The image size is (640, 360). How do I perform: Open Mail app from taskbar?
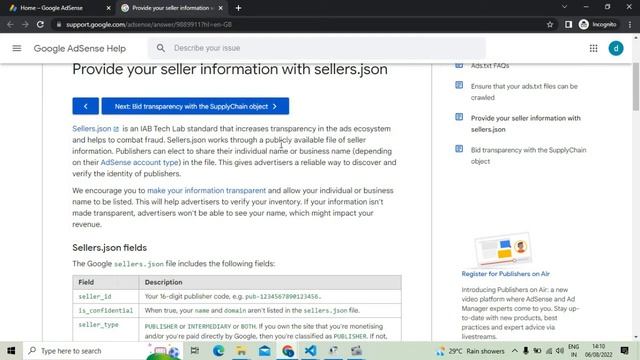[x=264, y=351]
